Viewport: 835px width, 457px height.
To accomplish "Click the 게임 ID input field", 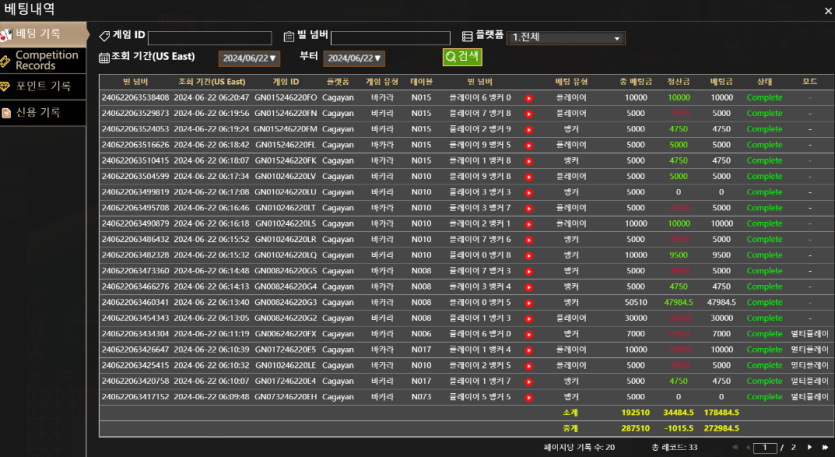I will pyautogui.click(x=210, y=38).
